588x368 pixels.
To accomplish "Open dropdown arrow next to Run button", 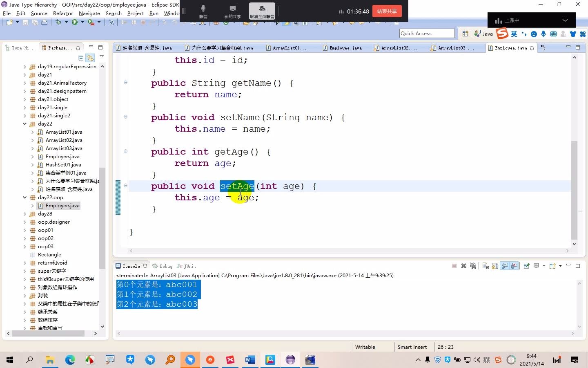I will (82, 22).
